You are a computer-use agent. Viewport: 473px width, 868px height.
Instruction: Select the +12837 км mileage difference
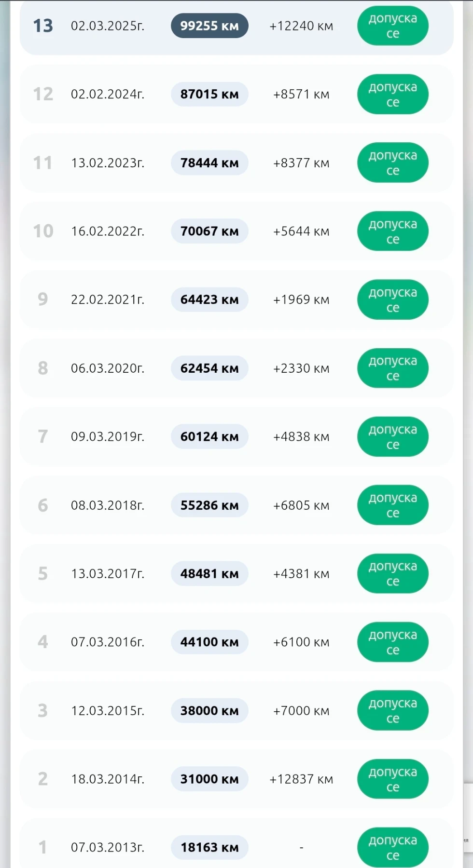point(301,779)
